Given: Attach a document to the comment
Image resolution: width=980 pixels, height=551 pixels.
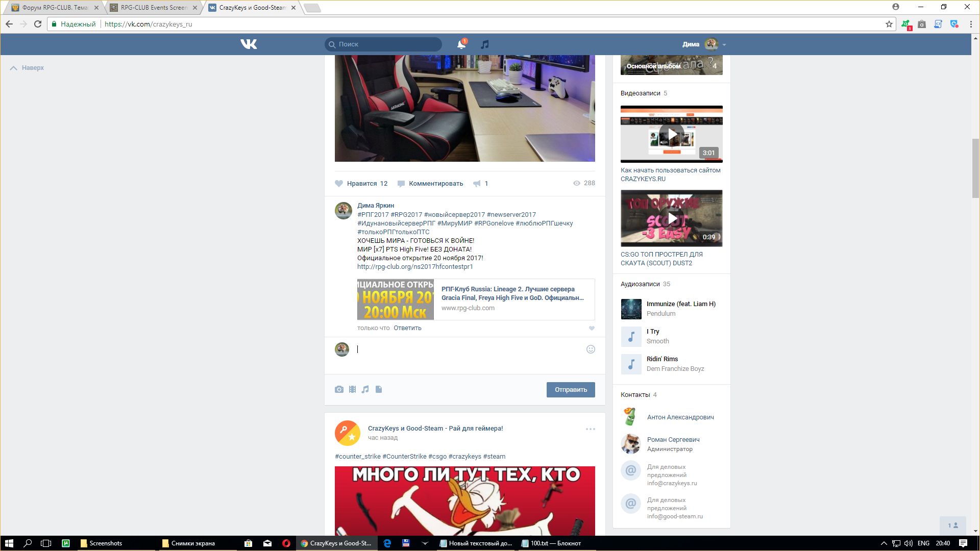Looking at the screenshot, I should click(x=379, y=389).
